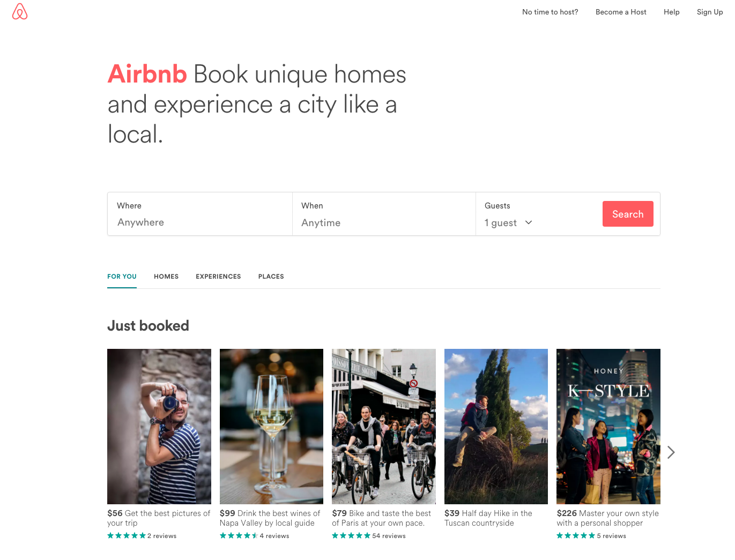Click the 'Just booked' section heading
The height and width of the screenshot is (560, 735).
click(x=148, y=326)
